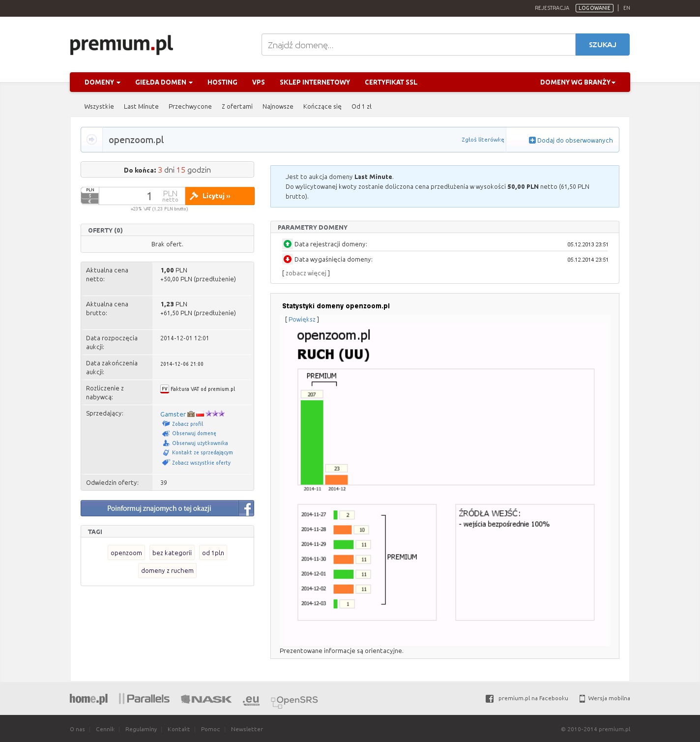This screenshot has height=742, width=700.
Task: Click the mobile phone icon for Wersja mobilna
Action: 582,699
